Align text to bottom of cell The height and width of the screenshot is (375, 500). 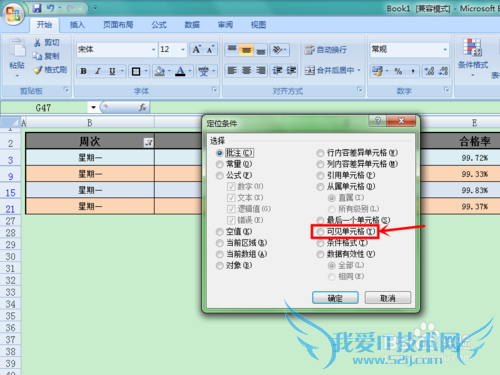pos(261,50)
